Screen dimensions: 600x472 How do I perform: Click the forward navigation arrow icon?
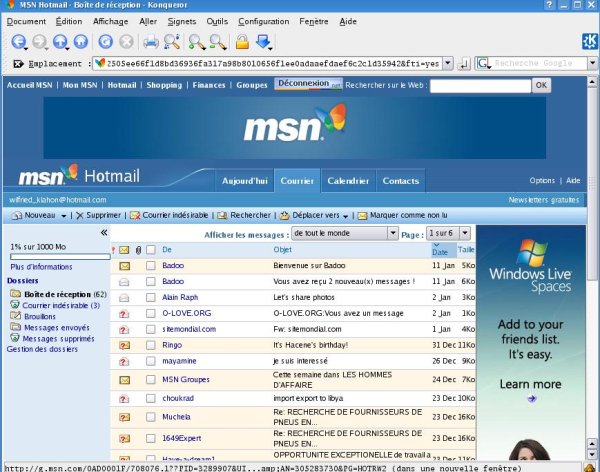39,41
